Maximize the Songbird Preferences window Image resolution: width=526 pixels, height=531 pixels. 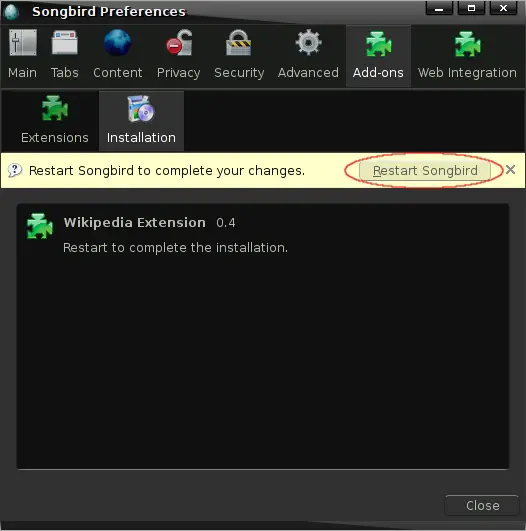click(x=471, y=8)
